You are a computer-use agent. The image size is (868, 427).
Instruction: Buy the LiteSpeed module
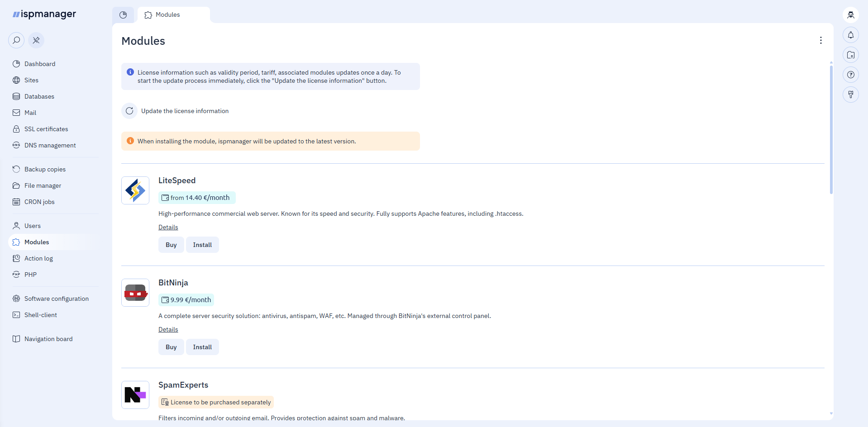pos(171,245)
